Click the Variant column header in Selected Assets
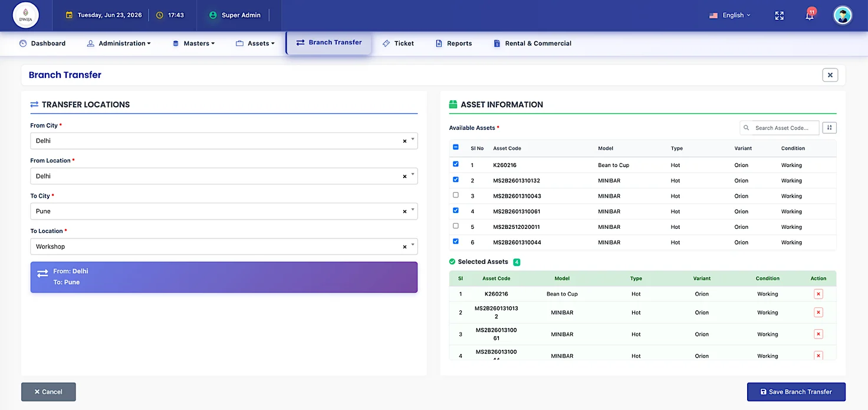868x410 pixels. click(702, 278)
